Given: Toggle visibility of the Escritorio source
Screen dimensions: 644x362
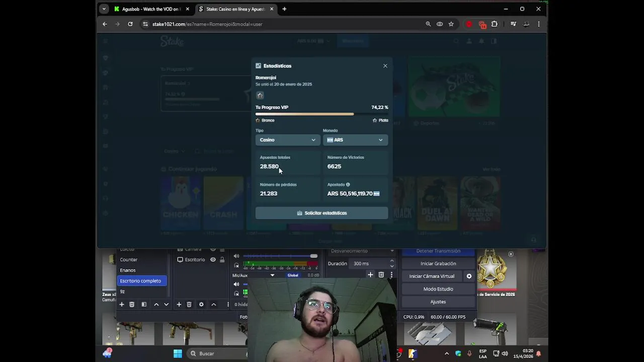Looking at the screenshot, I should point(213,260).
